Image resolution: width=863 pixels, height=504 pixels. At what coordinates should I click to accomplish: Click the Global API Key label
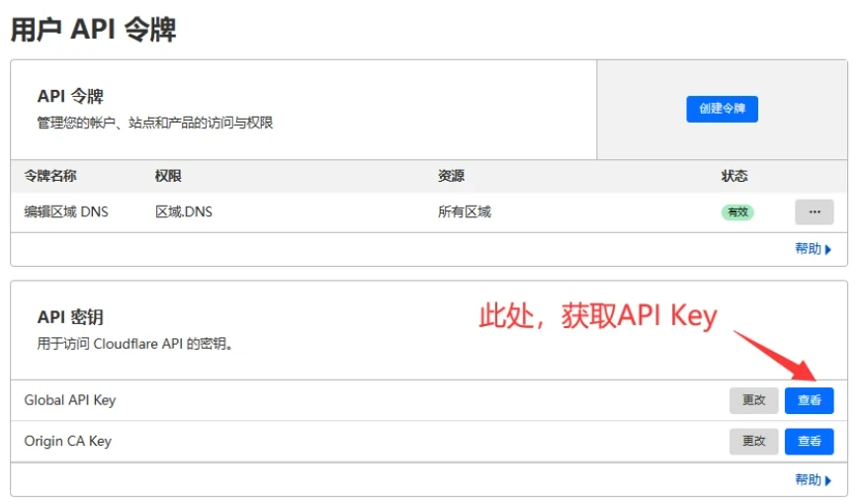coord(70,400)
